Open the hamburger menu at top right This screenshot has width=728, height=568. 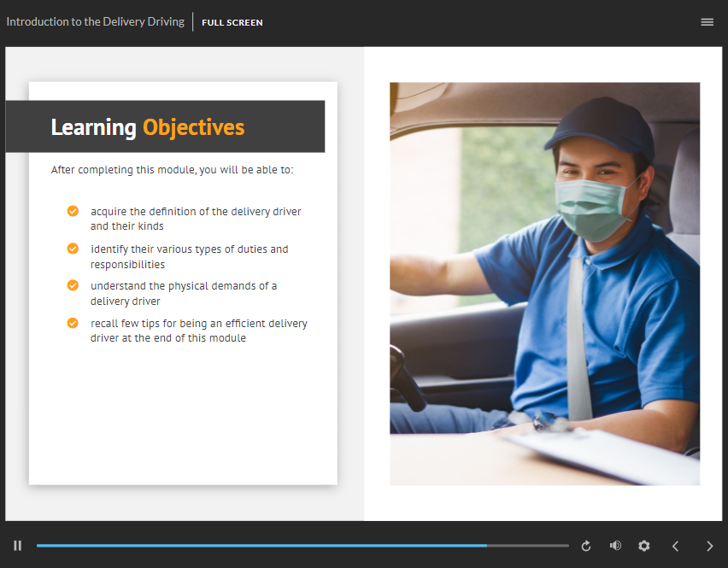point(707,22)
